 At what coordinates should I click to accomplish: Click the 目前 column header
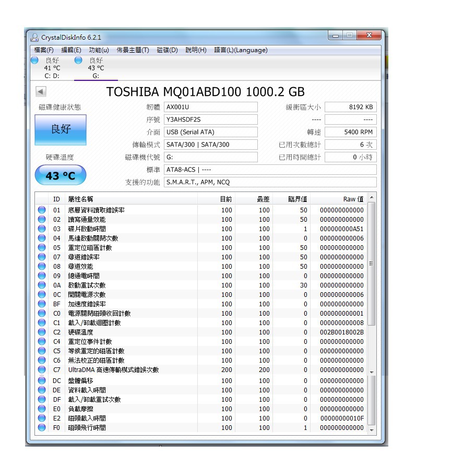click(x=216, y=199)
